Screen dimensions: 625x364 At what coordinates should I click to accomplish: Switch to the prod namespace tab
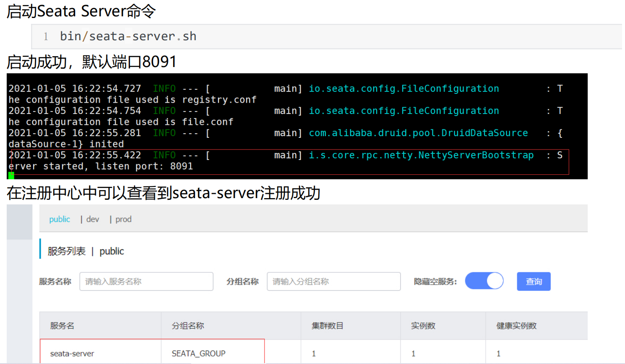(x=123, y=219)
